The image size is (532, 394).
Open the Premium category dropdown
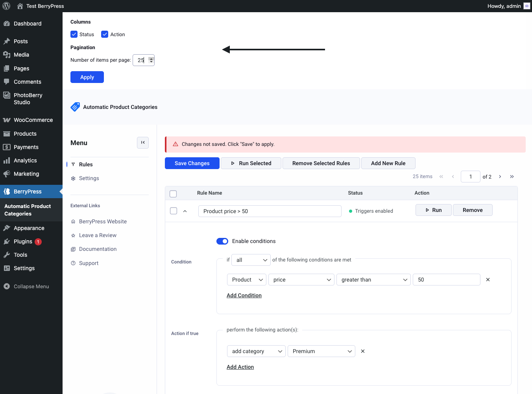point(321,351)
